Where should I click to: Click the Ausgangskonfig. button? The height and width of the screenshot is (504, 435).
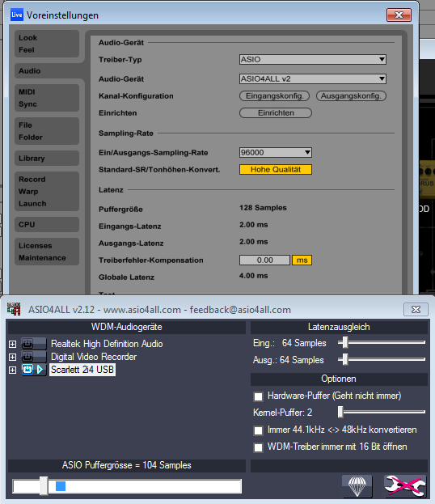click(x=351, y=95)
